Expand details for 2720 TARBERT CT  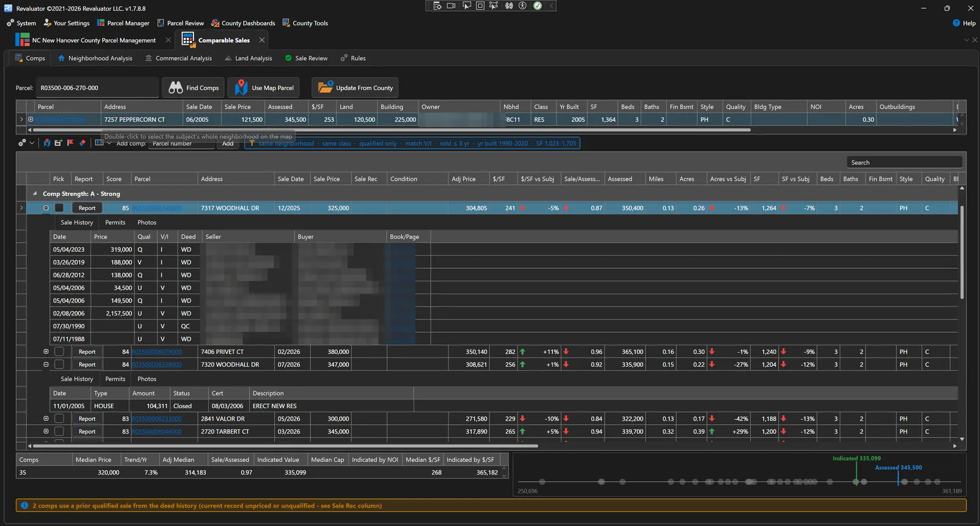(x=46, y=432)
